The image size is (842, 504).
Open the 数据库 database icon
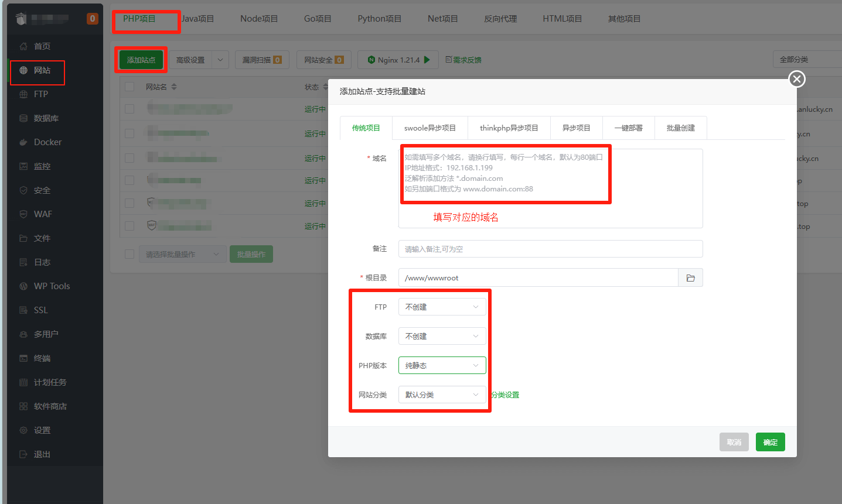pyautogui.click(x=23, y=118)
